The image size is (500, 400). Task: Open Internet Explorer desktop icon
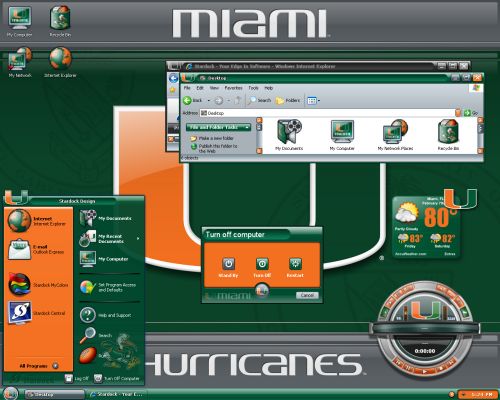point(60,63)
